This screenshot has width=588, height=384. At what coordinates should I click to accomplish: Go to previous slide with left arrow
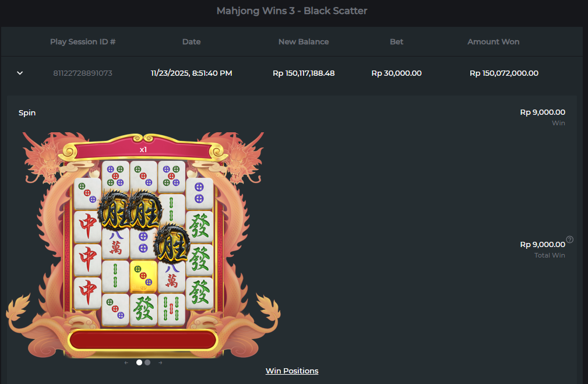[126, 362]
